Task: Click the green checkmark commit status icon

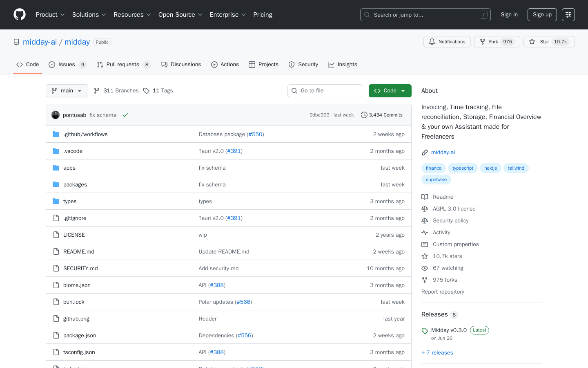Action: click(x=125, y=115)
